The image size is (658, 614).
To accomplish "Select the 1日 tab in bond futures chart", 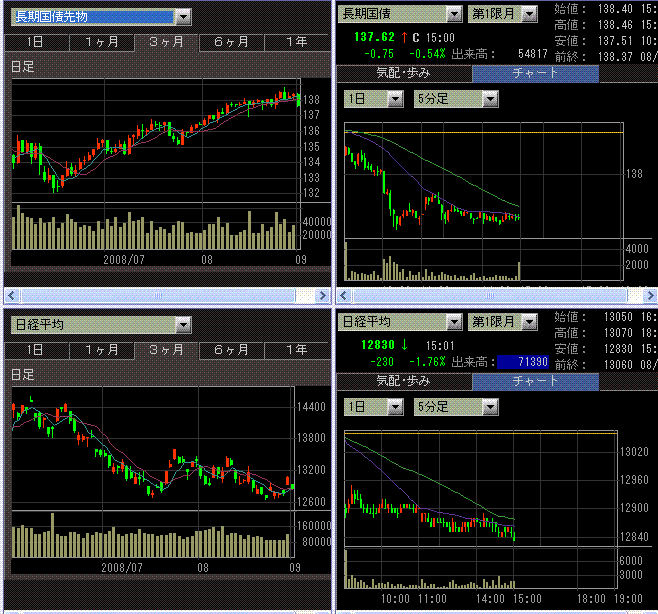I will click(35, 42).
